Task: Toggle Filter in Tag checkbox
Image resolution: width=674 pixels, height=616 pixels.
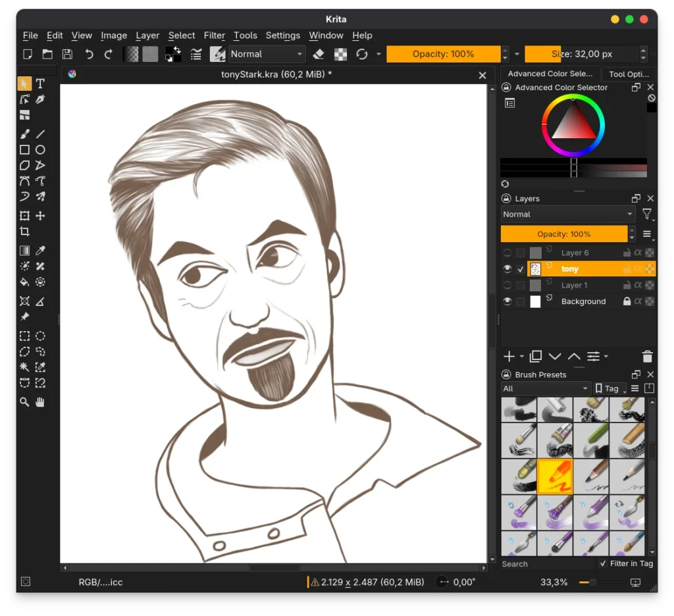Action: 603,563
